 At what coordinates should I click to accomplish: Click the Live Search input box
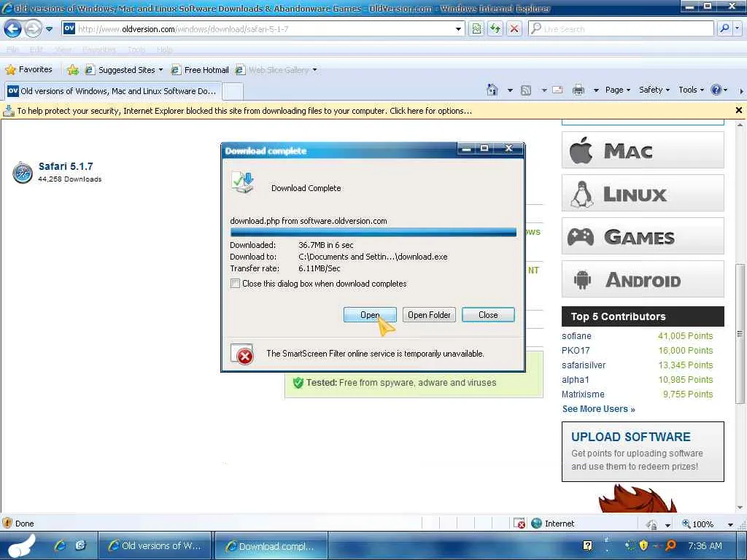click(x=621, y=29)
